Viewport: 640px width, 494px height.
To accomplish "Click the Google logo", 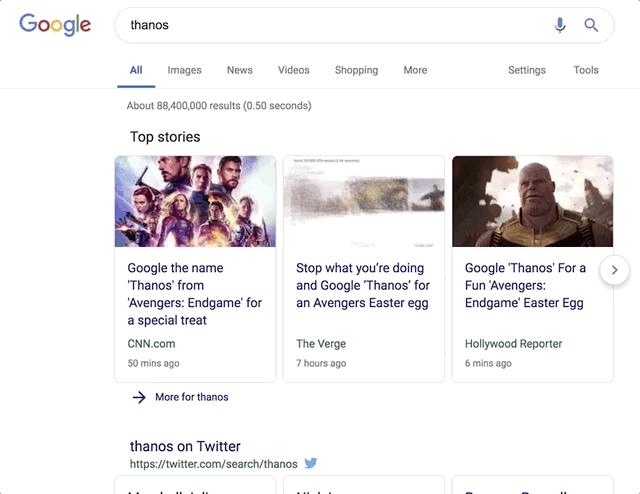I will pos(55,24).
